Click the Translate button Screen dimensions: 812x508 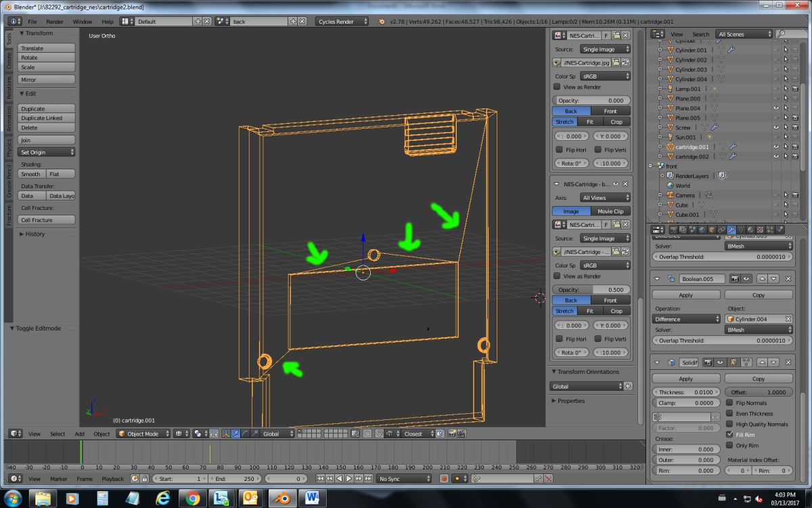[47, 48]
